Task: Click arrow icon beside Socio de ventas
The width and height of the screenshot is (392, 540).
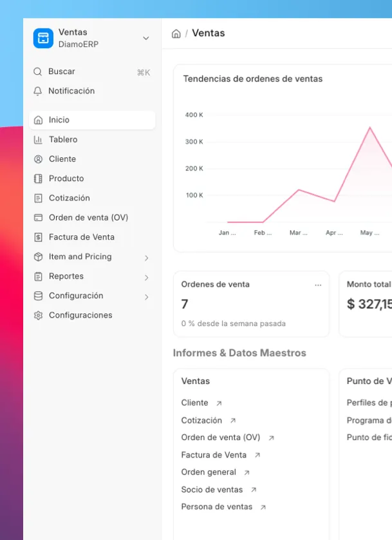Action: 254,490
